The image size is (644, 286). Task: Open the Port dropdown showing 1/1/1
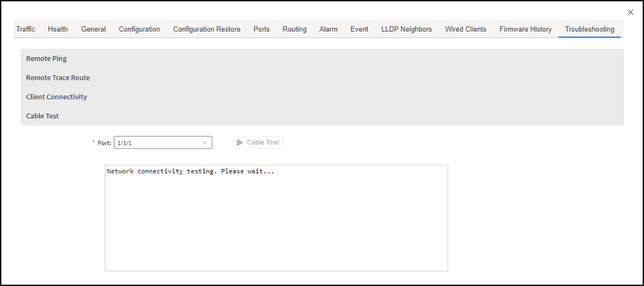tap(163, 143)
